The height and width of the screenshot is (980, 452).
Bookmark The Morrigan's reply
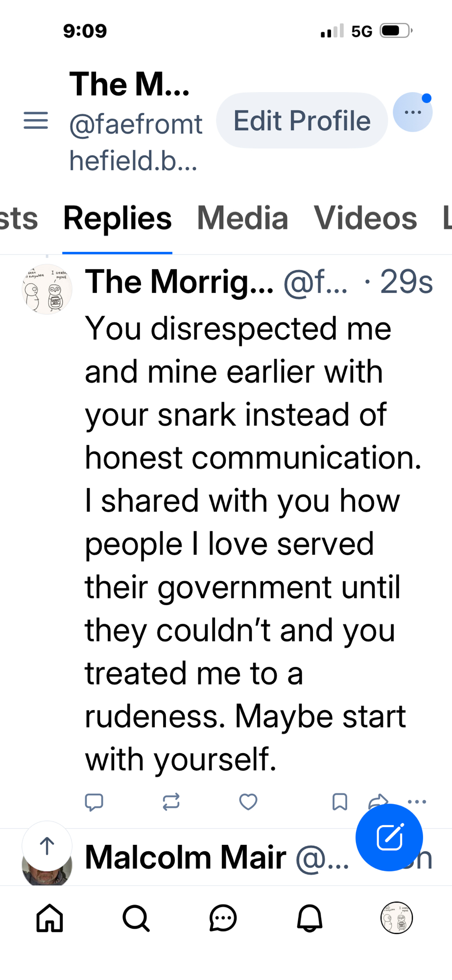[339, 802]
